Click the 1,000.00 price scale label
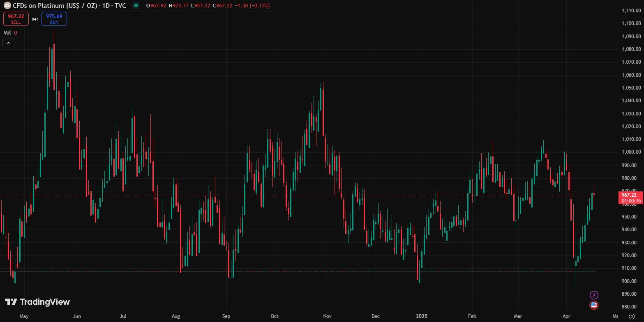Screen dimensions: 644x322 pos(631,152)
